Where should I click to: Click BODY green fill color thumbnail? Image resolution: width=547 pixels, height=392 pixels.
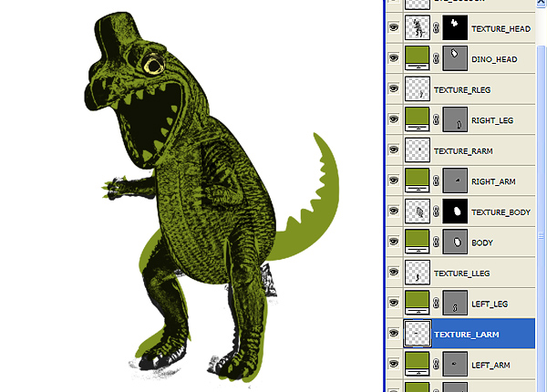pyautogui.click(x=418, y=242)
